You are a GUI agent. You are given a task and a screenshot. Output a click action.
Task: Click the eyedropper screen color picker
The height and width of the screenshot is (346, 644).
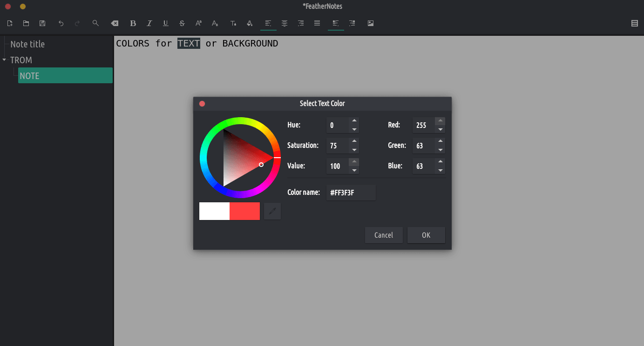272,211
